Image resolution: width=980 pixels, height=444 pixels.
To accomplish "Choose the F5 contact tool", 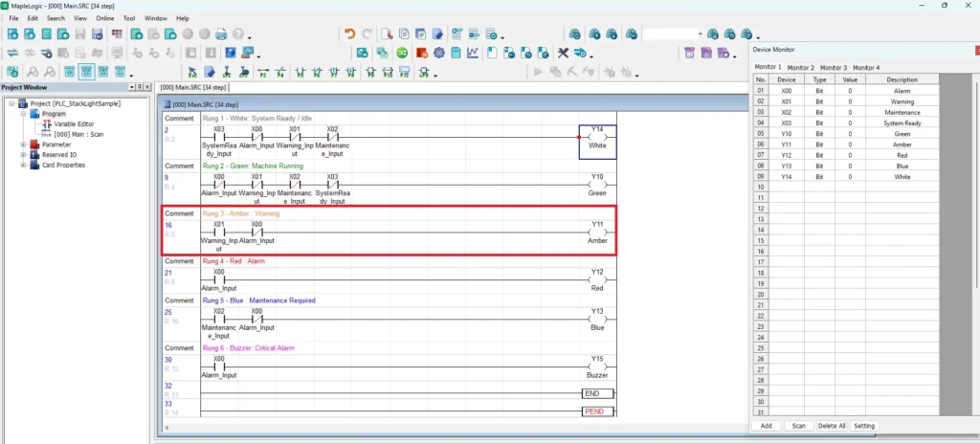I will (300, 72).
